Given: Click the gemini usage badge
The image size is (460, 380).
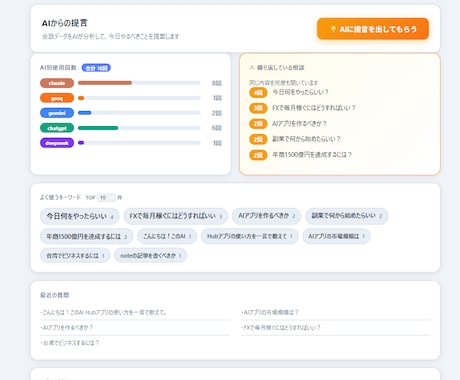Looking at the screenshot, I should pos(57,113).
